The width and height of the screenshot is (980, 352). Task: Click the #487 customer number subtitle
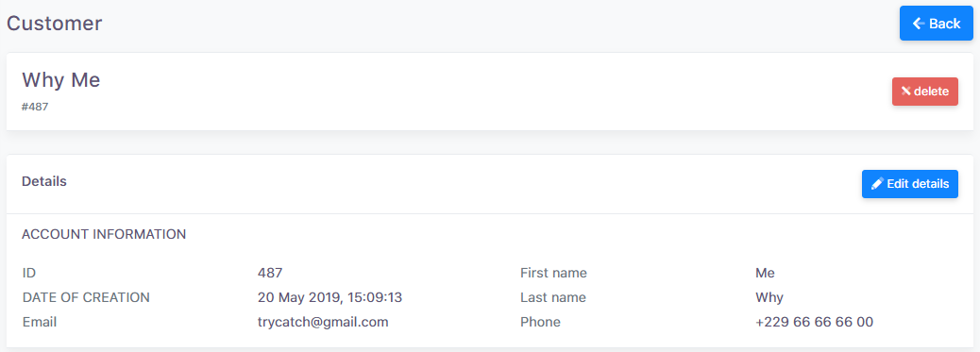35,107
